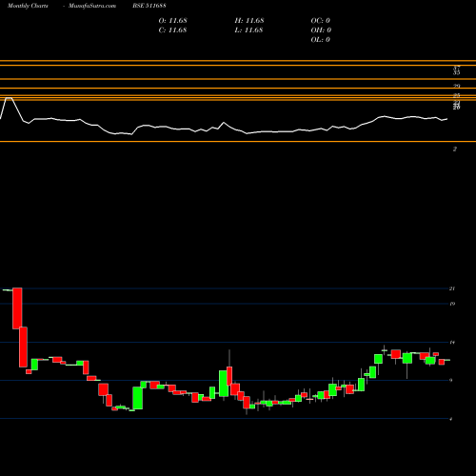The width and height of the screenshot is (476, 476).
Task: Click the "OH: 0" readout
Action: pos(321,30)
